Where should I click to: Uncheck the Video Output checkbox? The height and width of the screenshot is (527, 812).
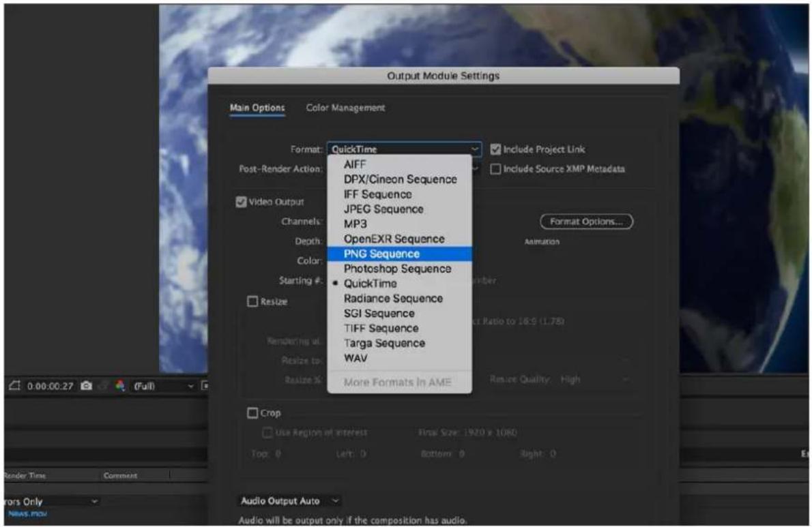(x=241, y=202)
